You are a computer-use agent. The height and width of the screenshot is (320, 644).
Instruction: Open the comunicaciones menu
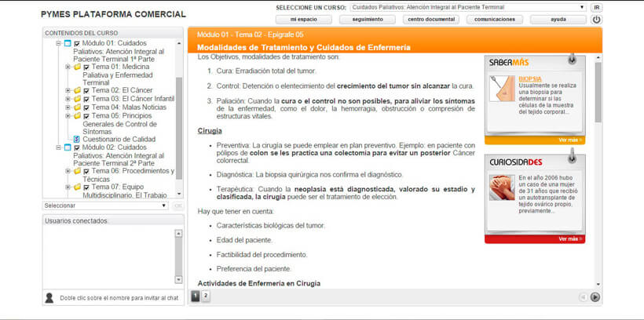pos(495,20)
